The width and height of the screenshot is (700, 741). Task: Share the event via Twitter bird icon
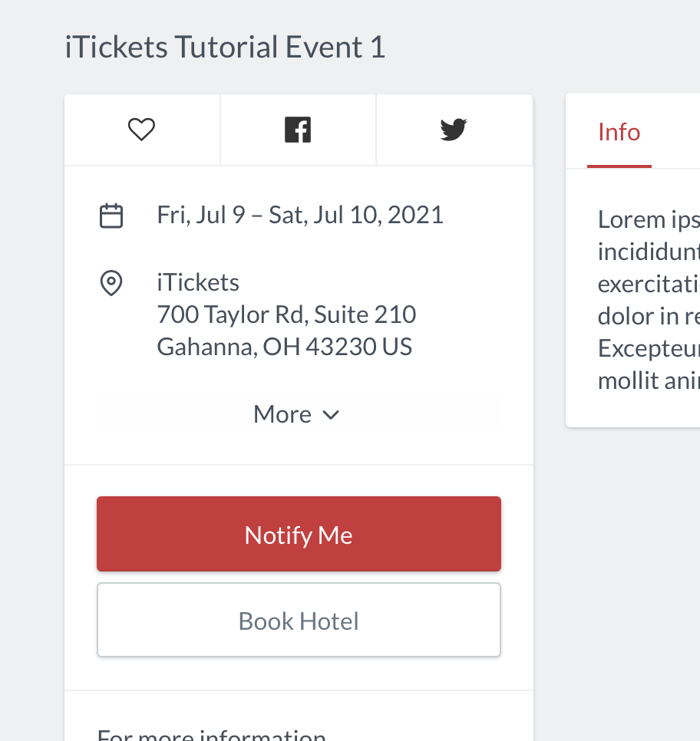tap(454, 130)
